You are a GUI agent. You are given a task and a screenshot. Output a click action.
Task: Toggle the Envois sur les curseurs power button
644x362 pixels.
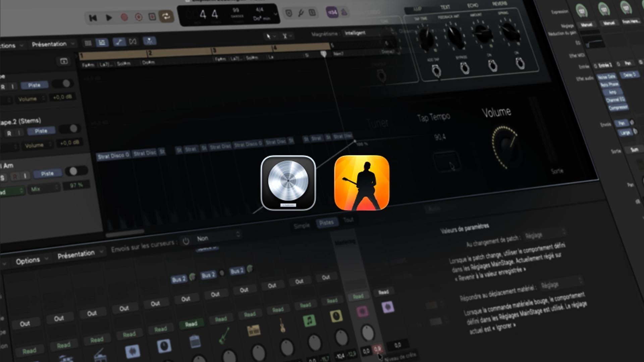tap(186, 241)
